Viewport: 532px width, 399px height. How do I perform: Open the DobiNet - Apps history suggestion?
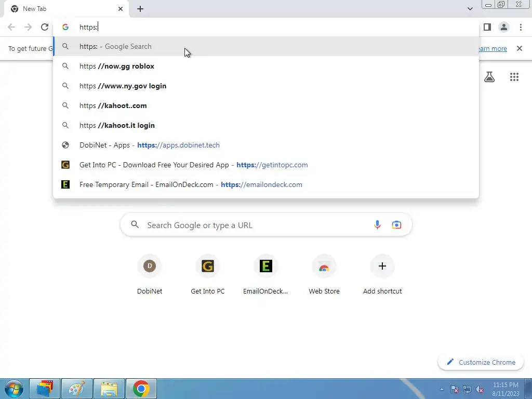[266, 145]
